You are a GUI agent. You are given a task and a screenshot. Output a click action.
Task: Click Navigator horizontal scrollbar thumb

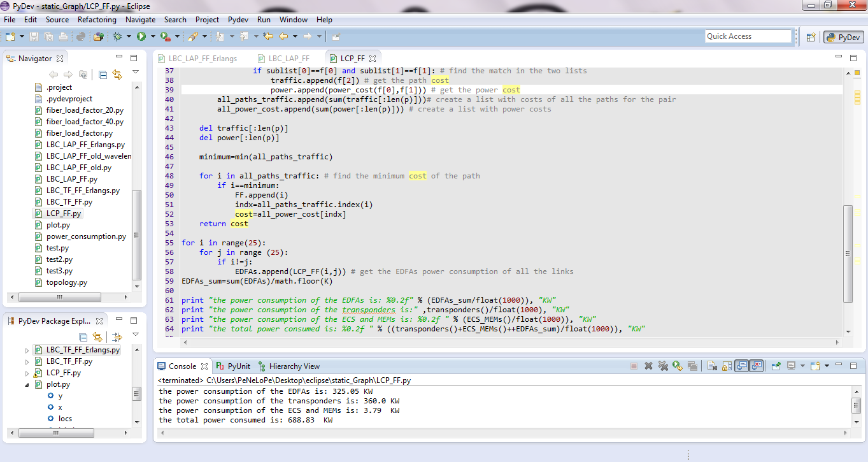click(59, 297)
